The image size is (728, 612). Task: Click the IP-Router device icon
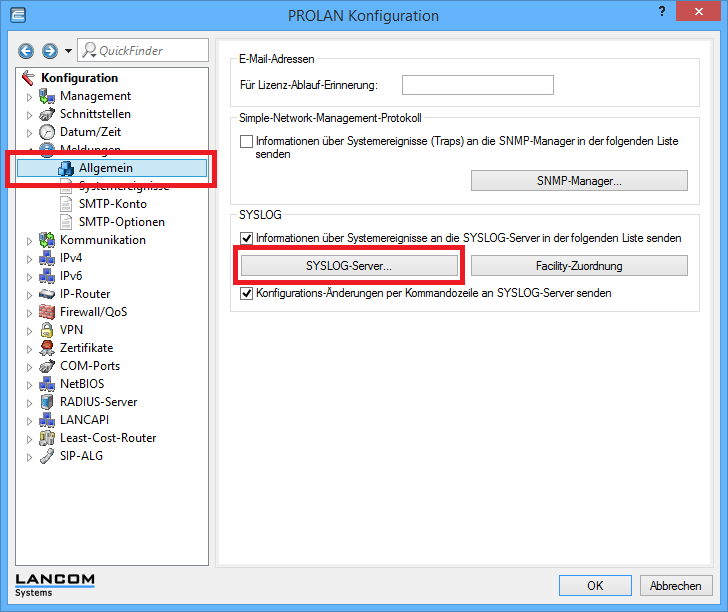(x=47, y=294)
